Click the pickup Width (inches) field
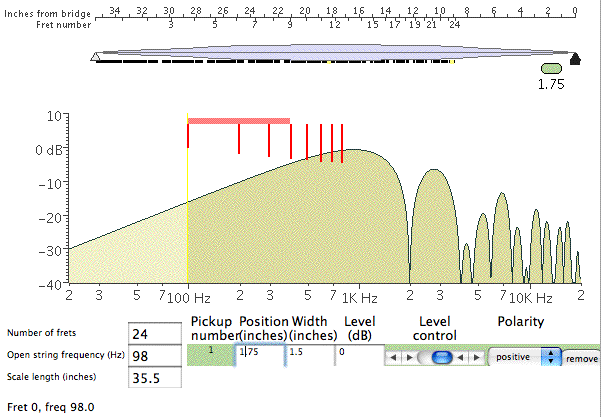Image resolution: width=601 pixels, height=417 pixels. pyautogui.click(x=310, y=353)
